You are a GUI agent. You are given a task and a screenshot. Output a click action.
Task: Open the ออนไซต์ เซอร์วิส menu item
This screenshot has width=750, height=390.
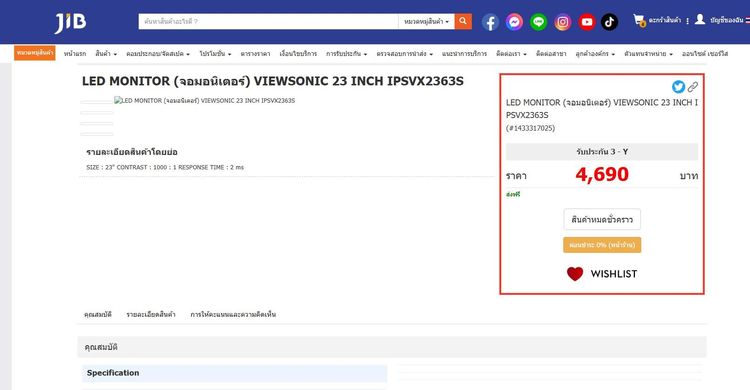[705, 54]
